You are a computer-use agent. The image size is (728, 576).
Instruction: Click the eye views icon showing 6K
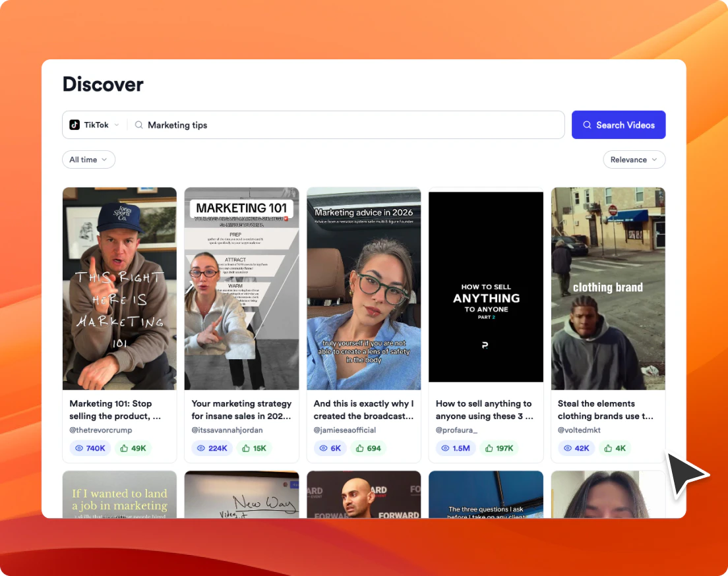323,448
